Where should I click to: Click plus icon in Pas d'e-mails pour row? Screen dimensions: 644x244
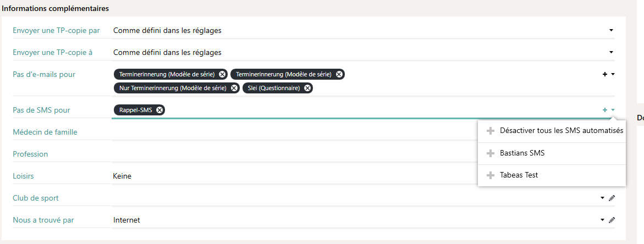tap(605, 74)
